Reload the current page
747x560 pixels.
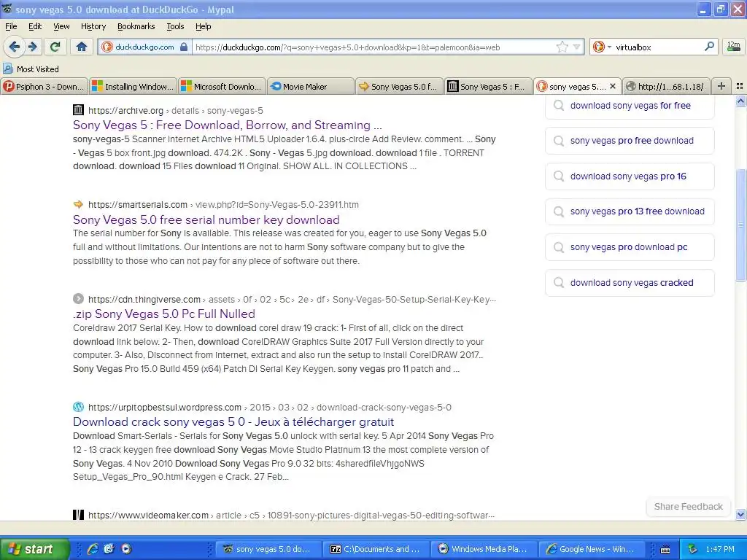(x=55, y=47)
